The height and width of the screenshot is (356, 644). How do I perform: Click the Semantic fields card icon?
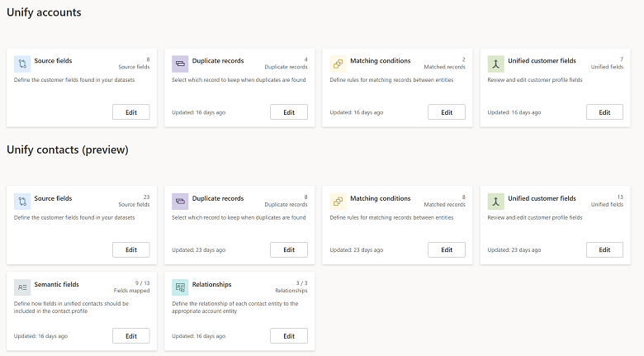click(22, 287)
